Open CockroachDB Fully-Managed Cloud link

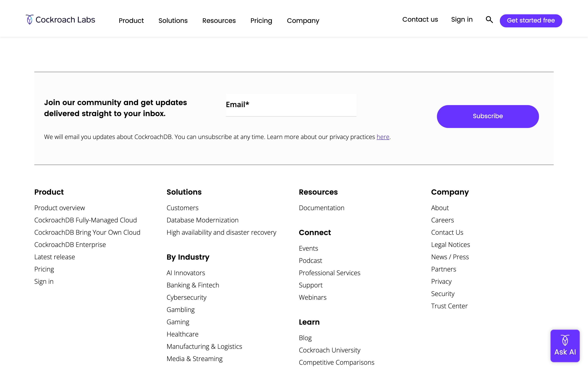pos(86,220)
